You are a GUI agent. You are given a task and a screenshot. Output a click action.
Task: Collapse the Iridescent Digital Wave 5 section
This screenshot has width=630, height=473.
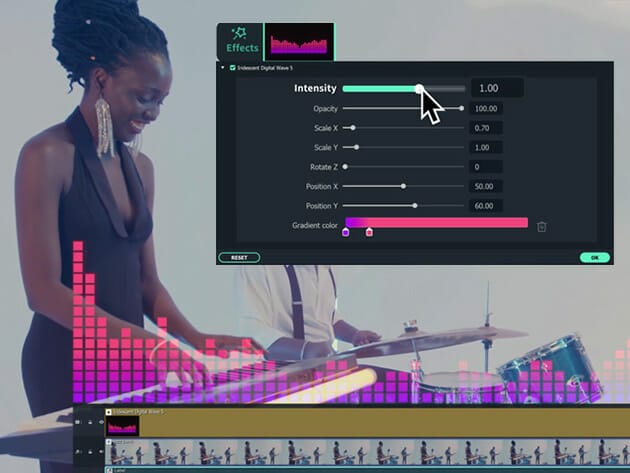pyautogui.click(x=221, y=68)
